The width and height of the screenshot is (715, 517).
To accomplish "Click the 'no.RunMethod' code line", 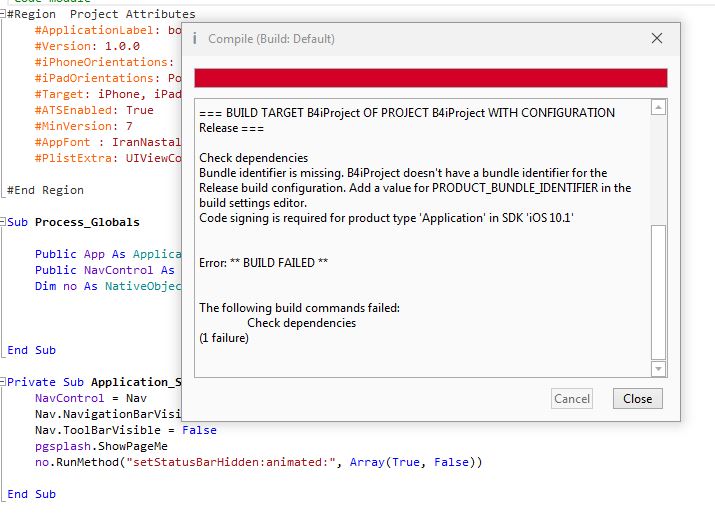I will [x=259, y=462].
